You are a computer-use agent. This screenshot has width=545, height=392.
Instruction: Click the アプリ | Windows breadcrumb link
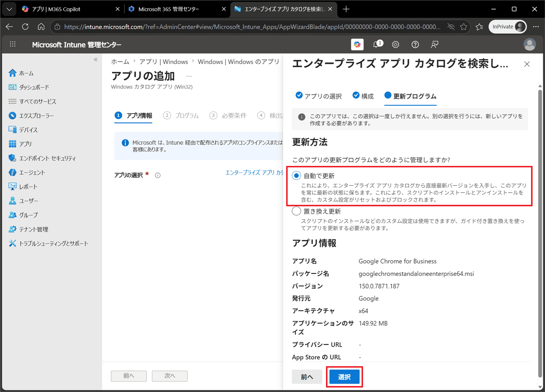(164, 62)
